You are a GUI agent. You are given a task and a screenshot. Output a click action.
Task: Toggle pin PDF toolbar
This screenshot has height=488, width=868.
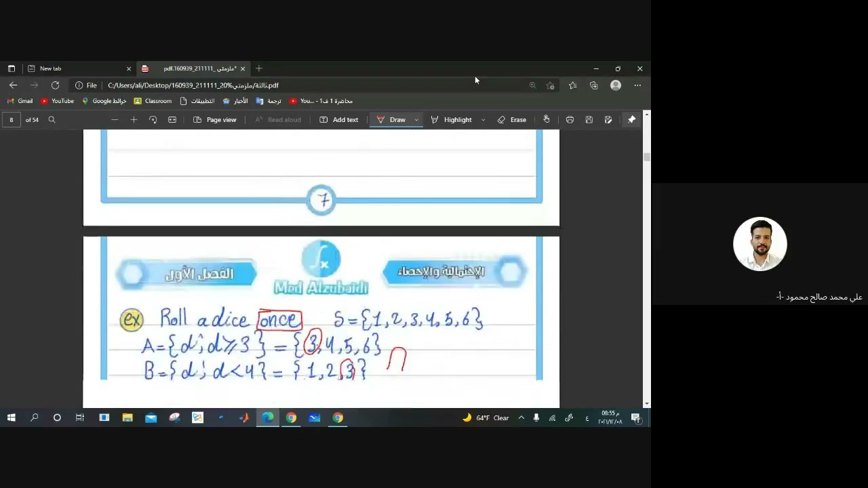pos(631,120)
